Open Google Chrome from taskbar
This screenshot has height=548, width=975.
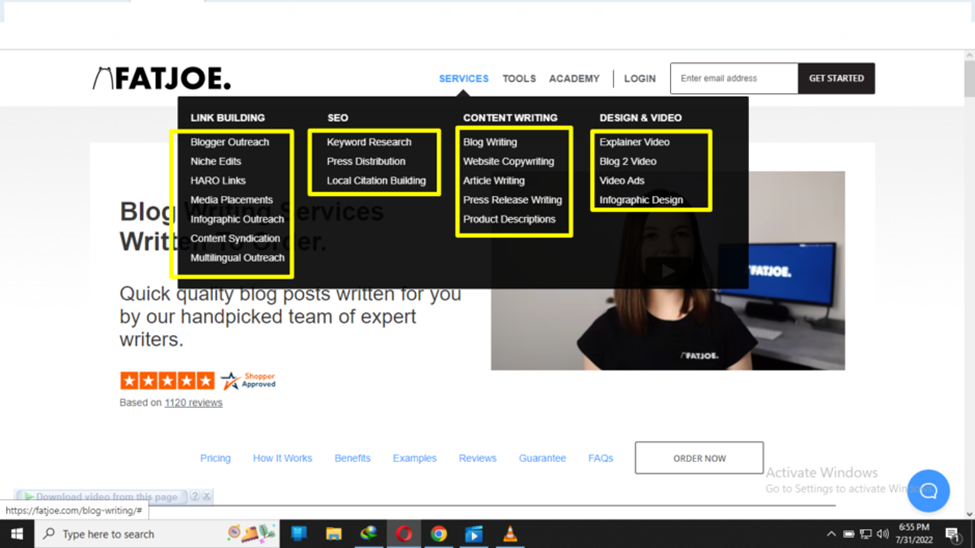tap(439, 534)
